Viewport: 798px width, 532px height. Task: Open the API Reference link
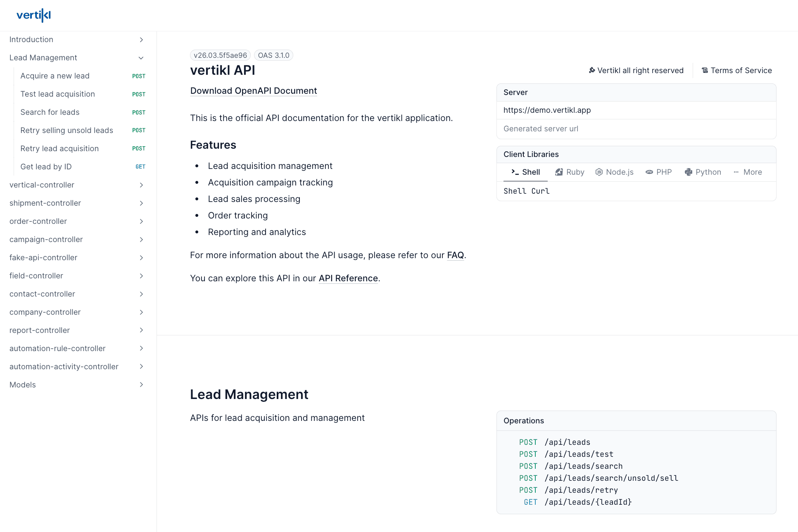348,278
